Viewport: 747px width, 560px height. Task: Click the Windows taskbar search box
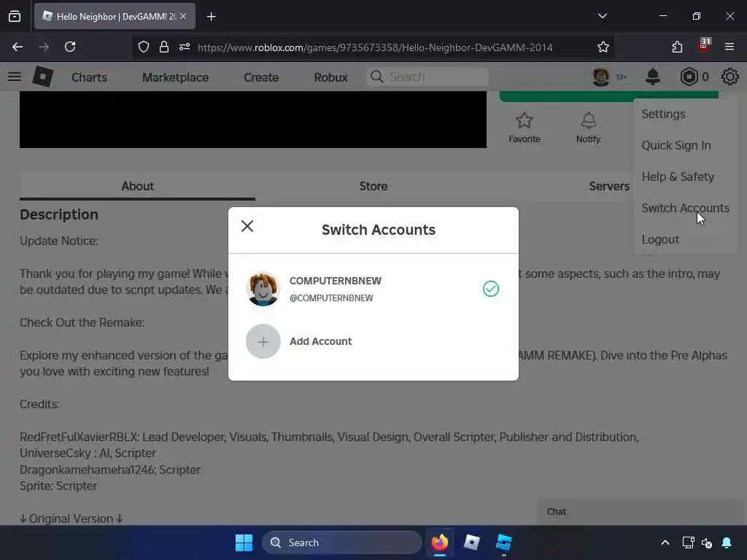coord(341,542)
